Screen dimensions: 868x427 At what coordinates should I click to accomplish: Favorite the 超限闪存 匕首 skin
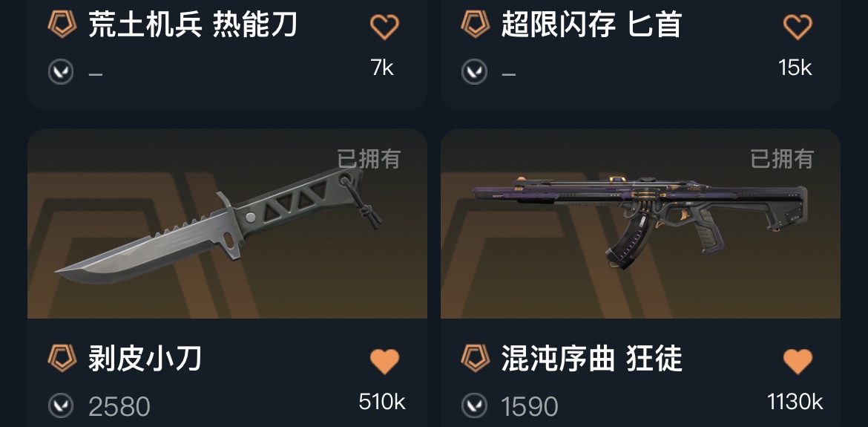pos(797,26)
